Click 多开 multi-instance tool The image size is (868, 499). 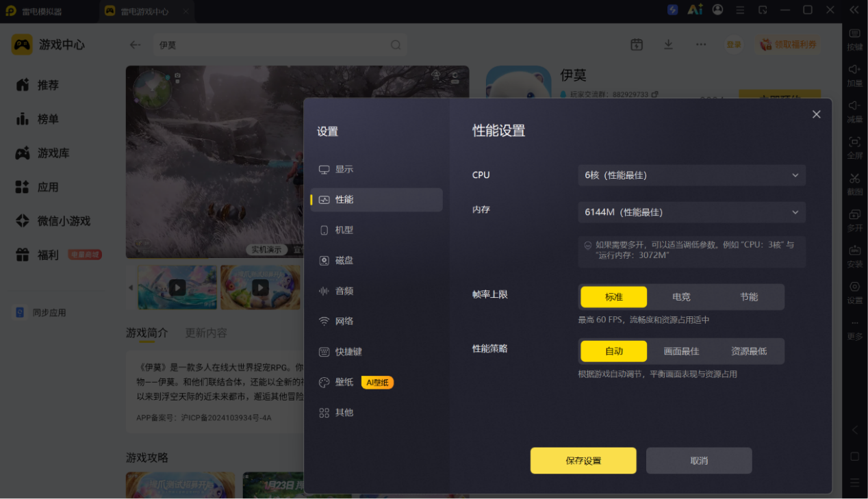(855, 220)
